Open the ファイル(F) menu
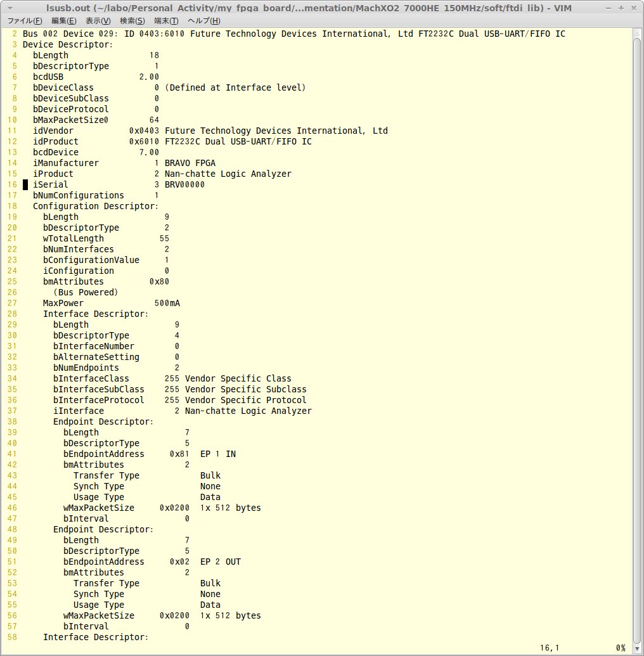 click(x=25, y=21)
